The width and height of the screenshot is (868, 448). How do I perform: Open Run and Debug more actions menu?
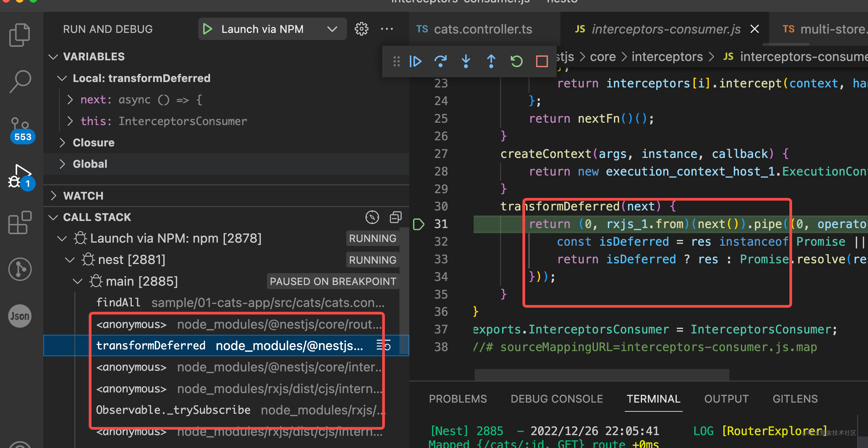pos(387,29)
